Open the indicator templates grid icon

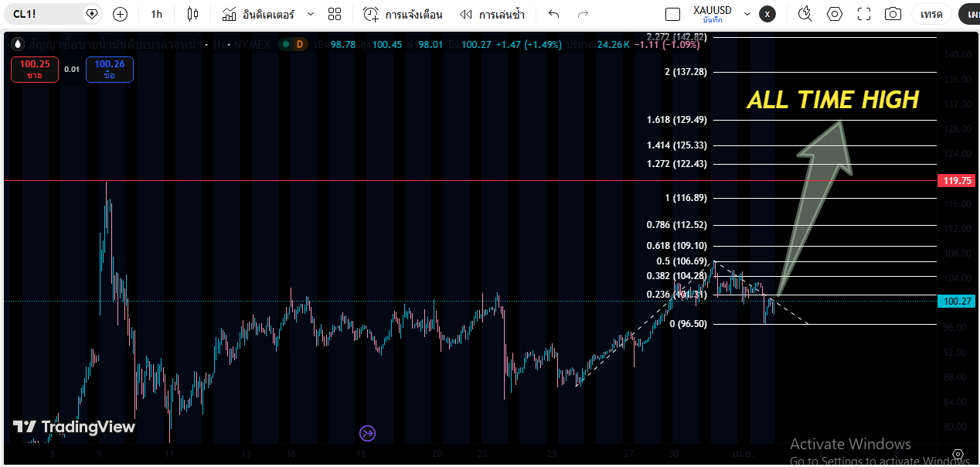pyautogui.click(x=335, y=14)
